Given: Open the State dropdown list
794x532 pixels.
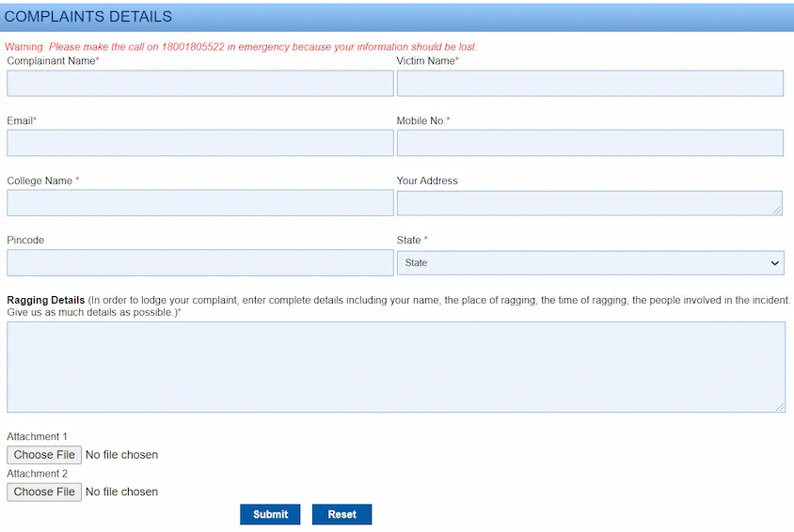Looking at the screenshot, I should click(591, 263).
